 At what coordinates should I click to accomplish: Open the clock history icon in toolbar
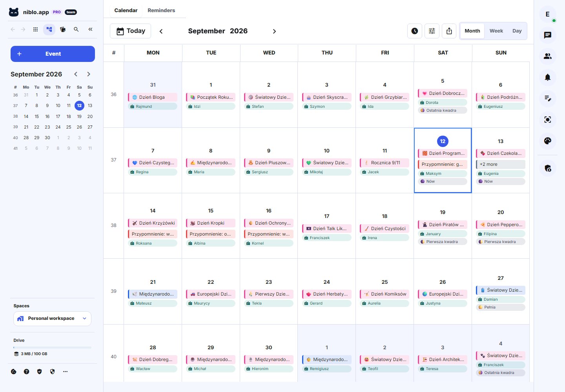tap(415, 31)
